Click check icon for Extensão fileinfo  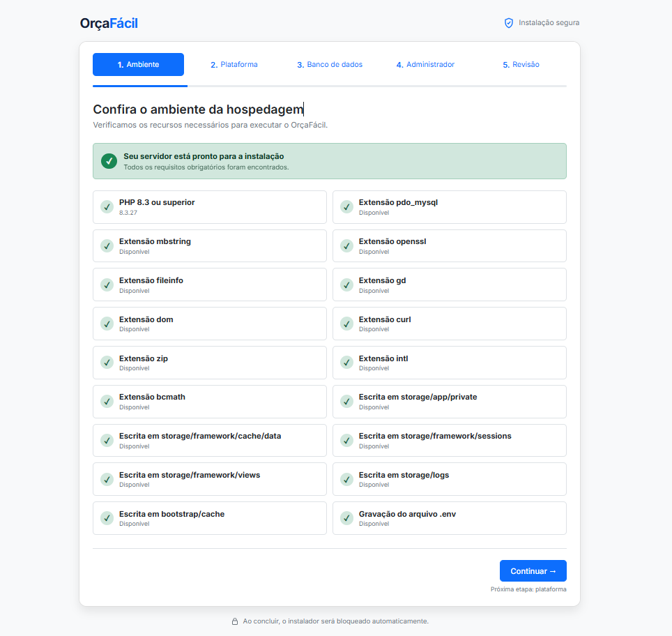[107, 285]
